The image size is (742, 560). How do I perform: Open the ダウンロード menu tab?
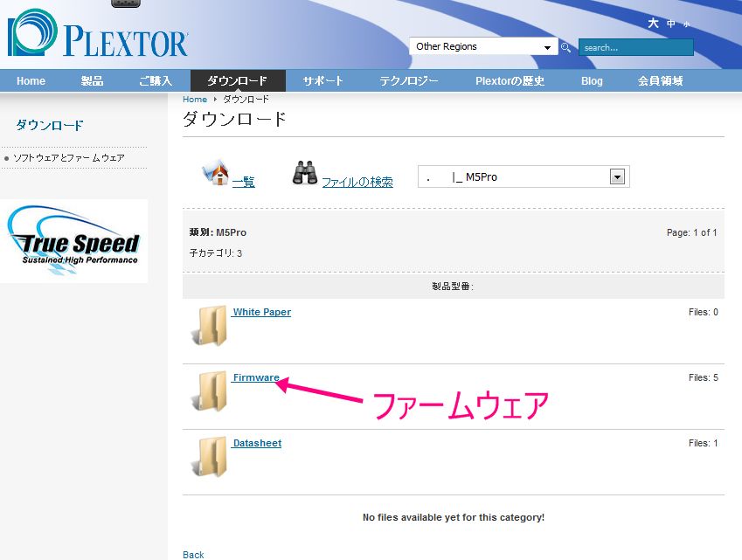click(238, 81)
